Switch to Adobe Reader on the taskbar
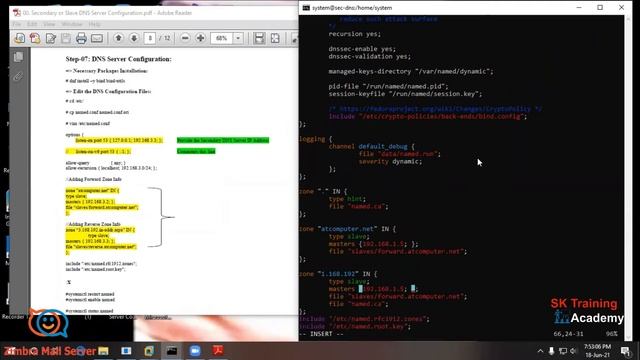 (x=218, y=351)
